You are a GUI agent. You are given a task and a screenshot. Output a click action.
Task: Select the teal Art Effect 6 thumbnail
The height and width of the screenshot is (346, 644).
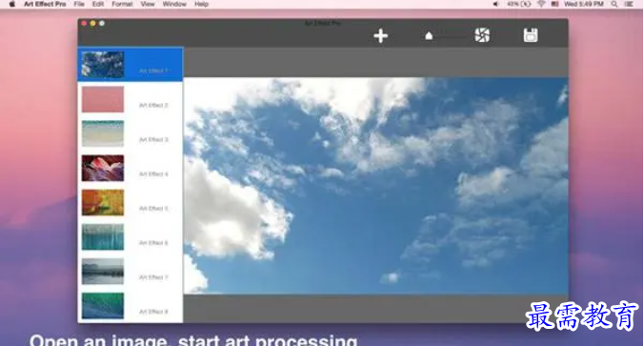point(103,236)
